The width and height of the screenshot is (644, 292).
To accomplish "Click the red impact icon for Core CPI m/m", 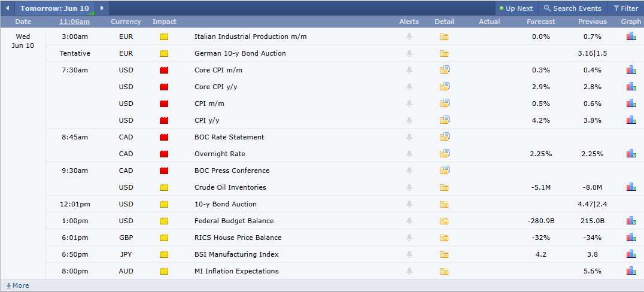I will click(x=164, y=70).
